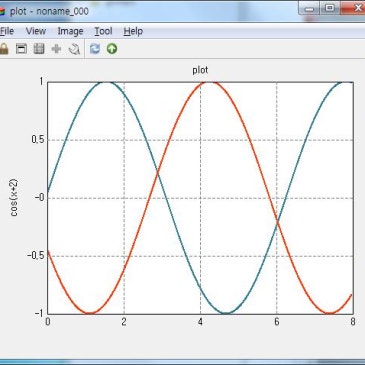Toggle the grid icon in the toolbar
The height and width of the screenshot is (365, 365).
point(39,49)
